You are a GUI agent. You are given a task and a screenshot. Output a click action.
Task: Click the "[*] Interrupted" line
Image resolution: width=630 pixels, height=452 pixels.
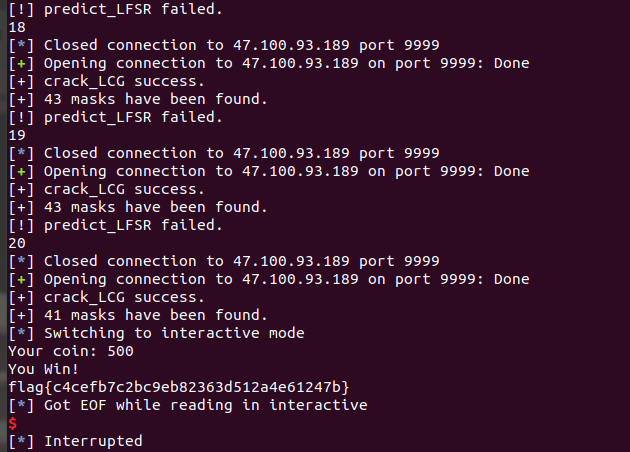[76, 441]
